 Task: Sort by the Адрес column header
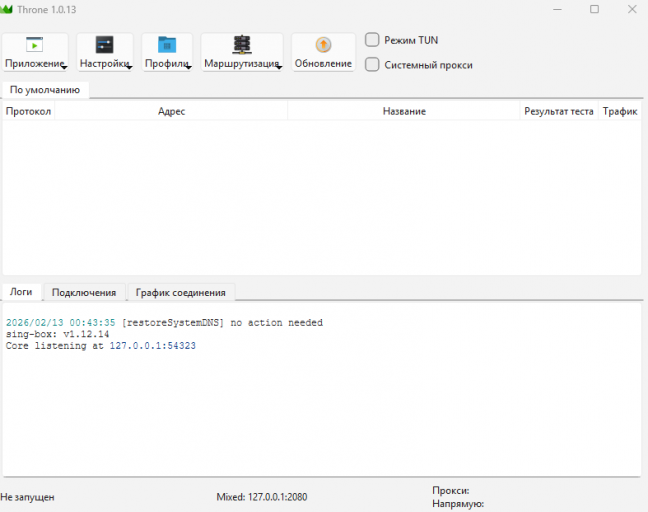pos(171,111)
